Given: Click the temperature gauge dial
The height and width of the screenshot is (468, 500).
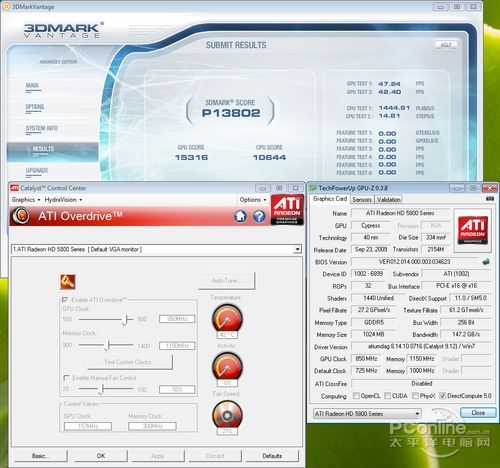Looking at the screenshot, I should (227, 318).
